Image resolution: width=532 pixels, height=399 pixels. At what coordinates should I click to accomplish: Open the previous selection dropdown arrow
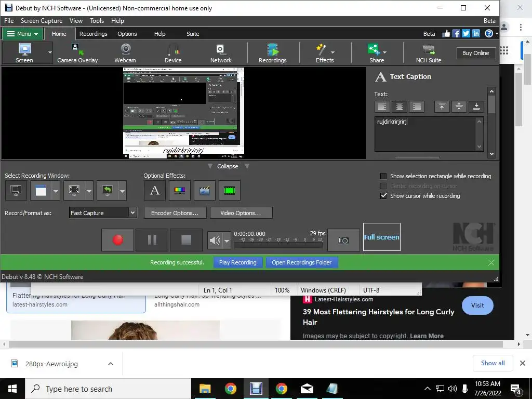coord(122,191)
